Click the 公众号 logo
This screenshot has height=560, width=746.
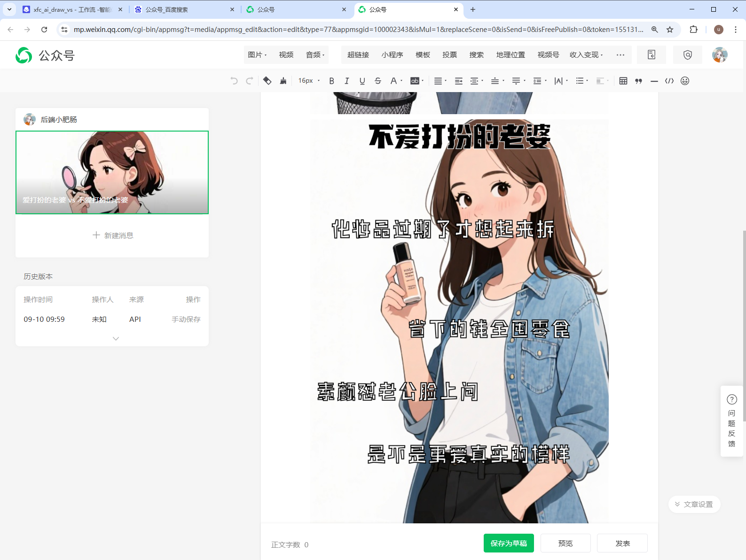click(45, 55)
